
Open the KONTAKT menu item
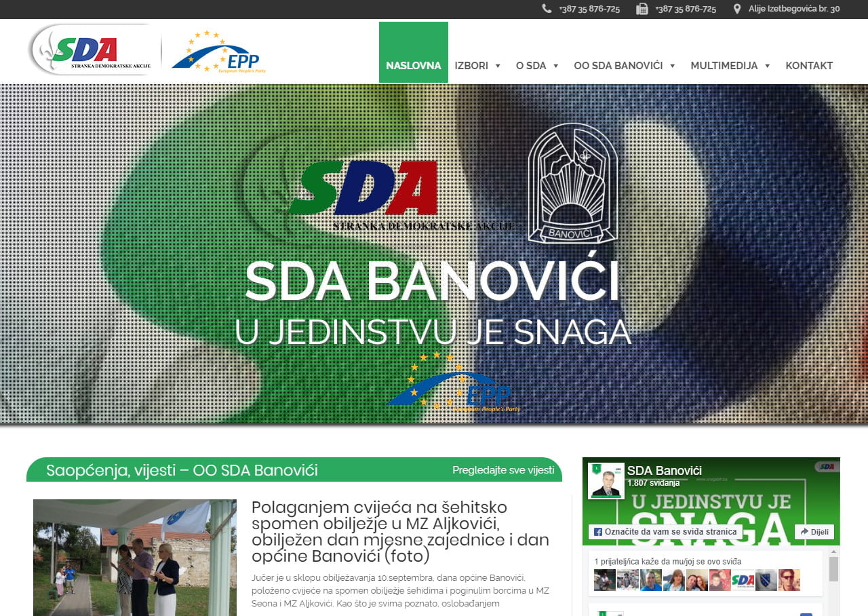809,66
